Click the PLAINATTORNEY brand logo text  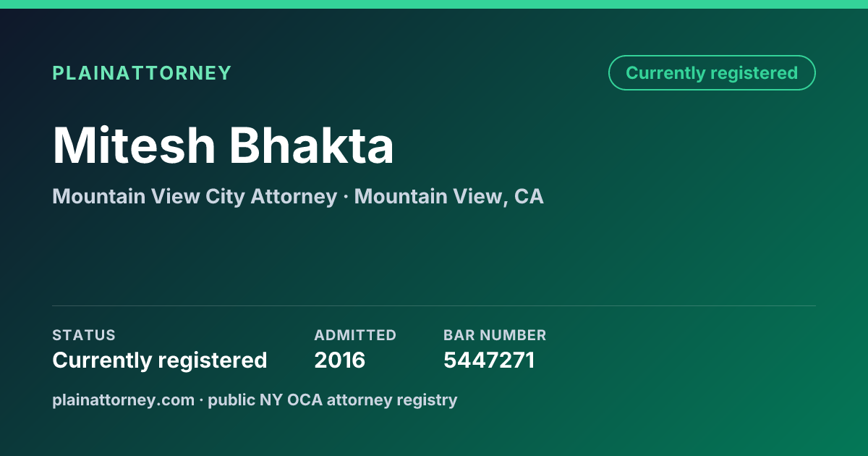point(142,73)
